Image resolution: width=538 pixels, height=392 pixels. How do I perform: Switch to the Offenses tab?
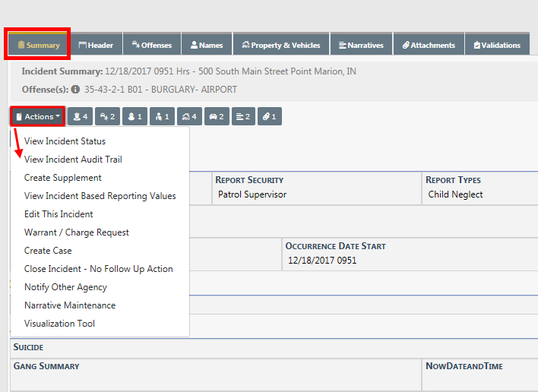[152, 45]
